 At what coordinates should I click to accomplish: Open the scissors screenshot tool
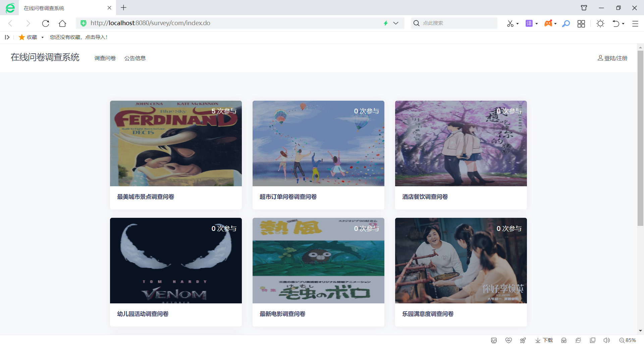click(x=510, y=23)
